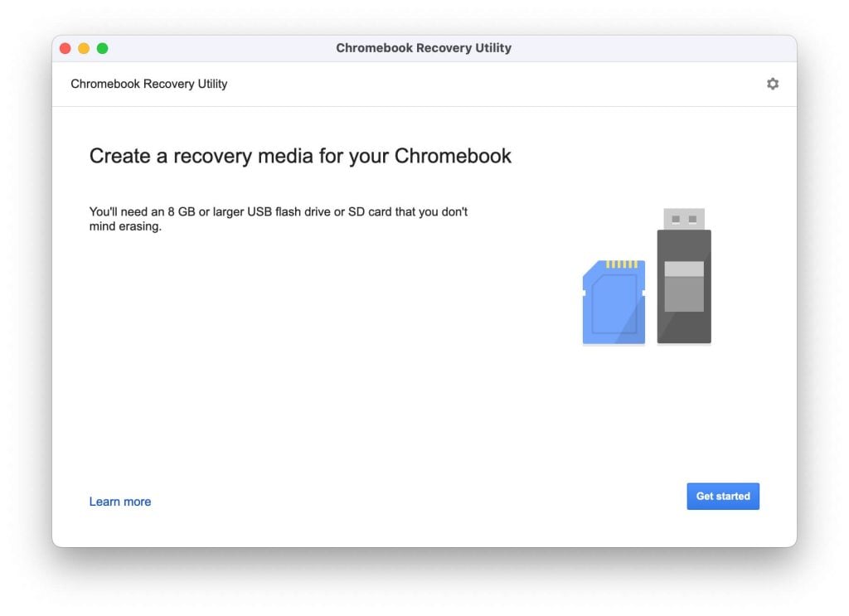Click the word 'Chromebook' in the main heading
849x616 pixels.
[x=453, y=156]
